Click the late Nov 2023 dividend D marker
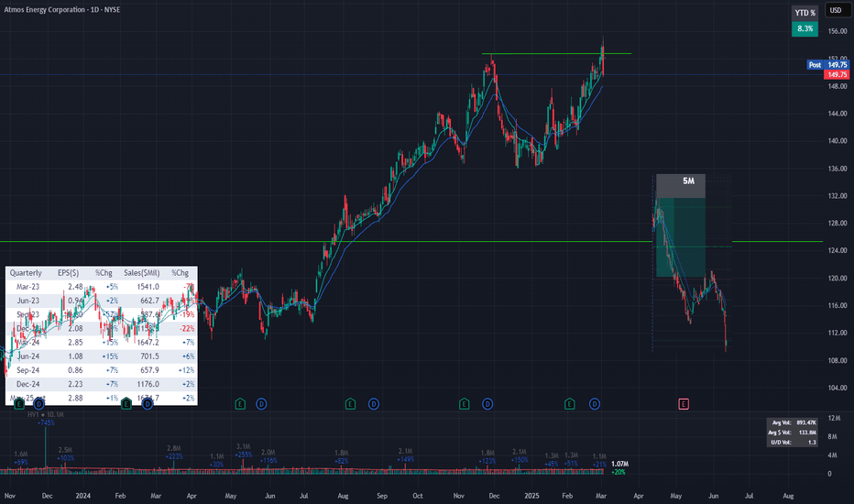This screenshot has width=854, height=504. coord(38,404)
